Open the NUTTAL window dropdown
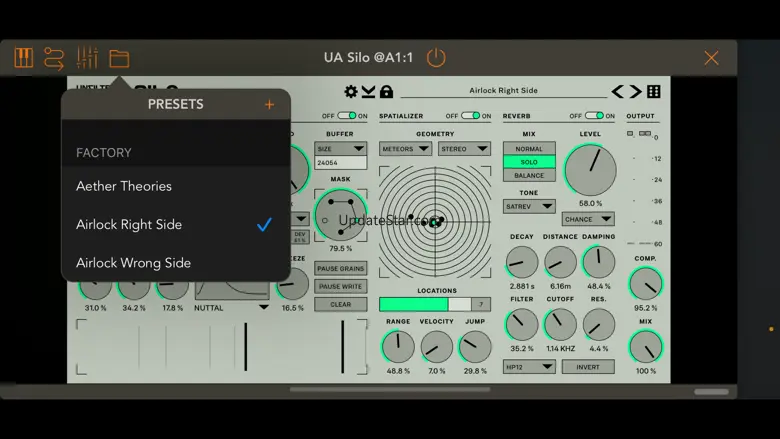 click(231, 308)
